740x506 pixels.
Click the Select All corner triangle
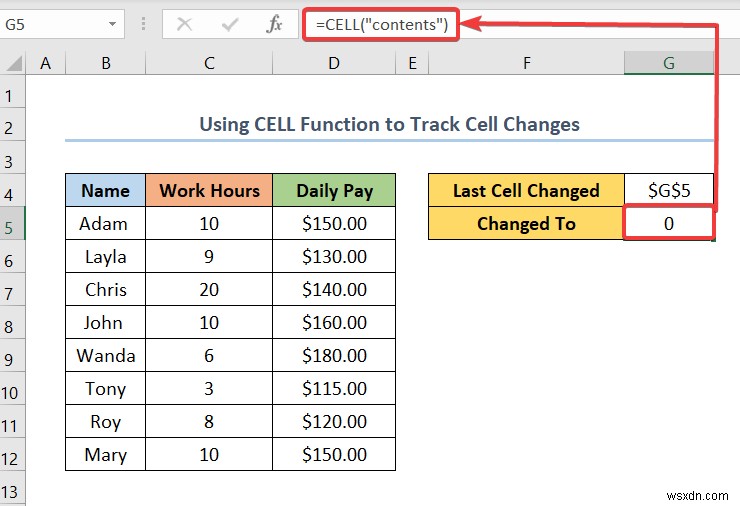[14, 63]
